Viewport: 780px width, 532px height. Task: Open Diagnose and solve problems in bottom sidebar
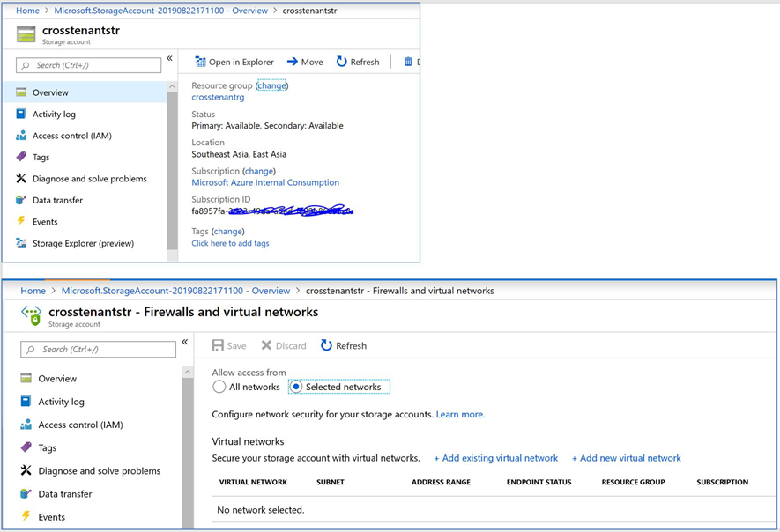[99, 471]
